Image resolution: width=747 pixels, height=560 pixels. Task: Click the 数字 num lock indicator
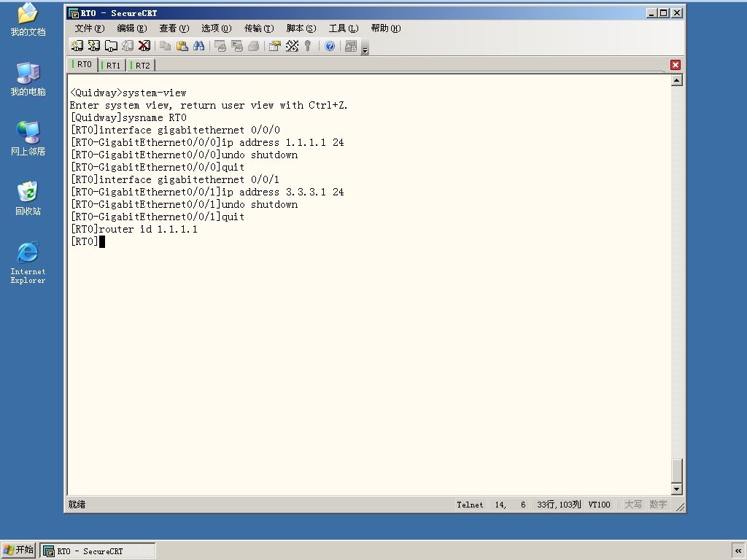[658, 505]
